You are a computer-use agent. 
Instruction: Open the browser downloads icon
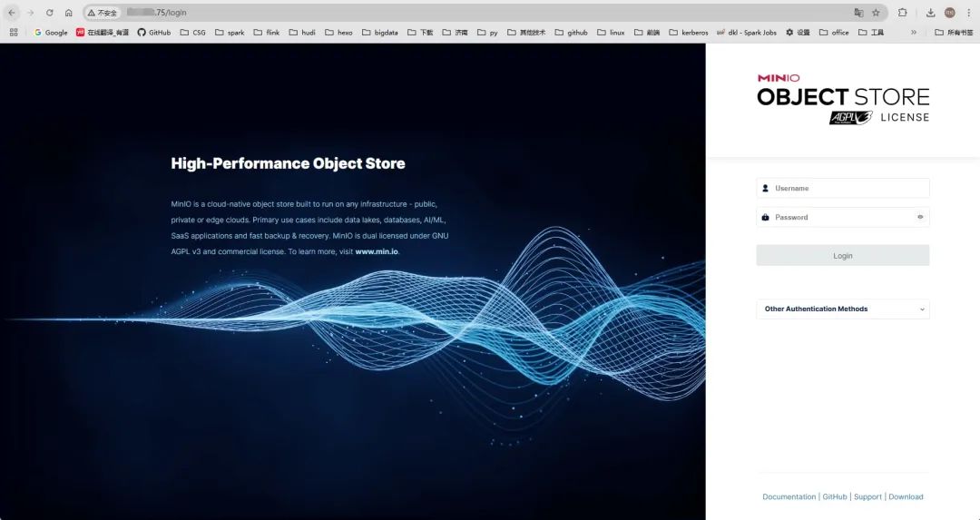pos(930,13)
